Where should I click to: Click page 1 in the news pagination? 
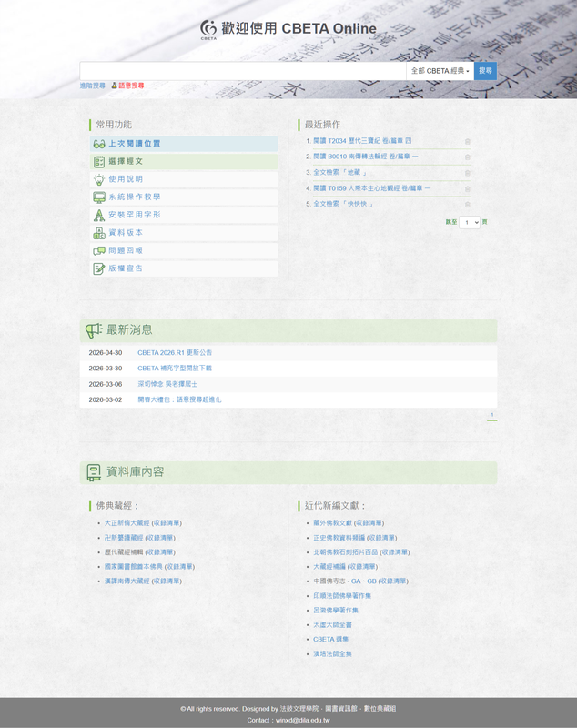(492, 415)
